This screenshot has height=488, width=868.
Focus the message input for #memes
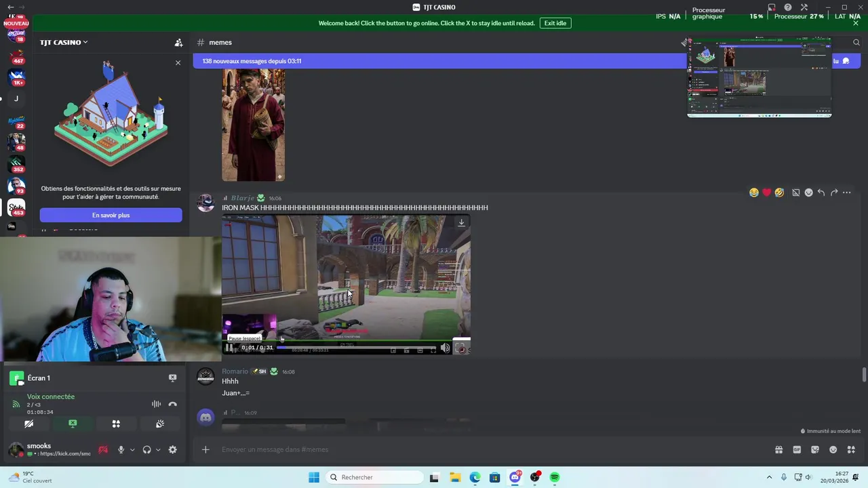(495, 449)
